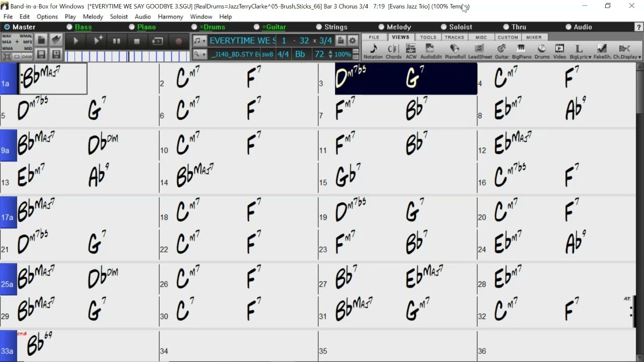Image resolution: width=644 pixels, height=362 pixels.
Task: Open the AudioEdit window
Action: click(x=431, y=51)
